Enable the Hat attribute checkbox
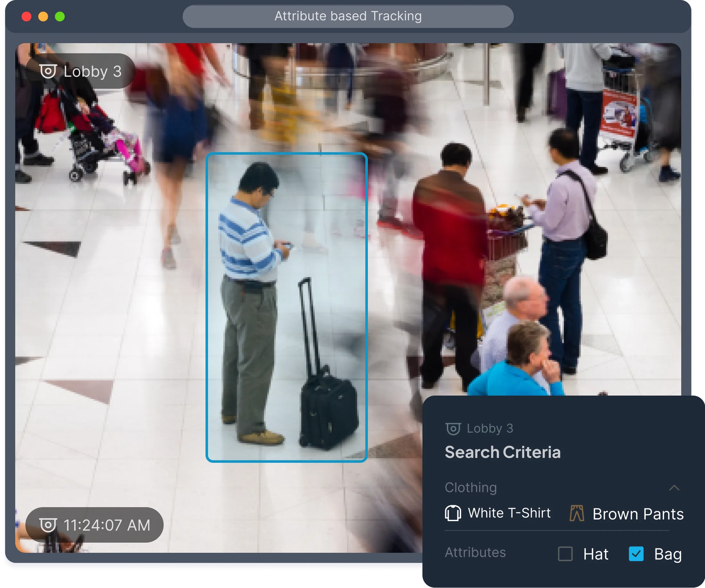 pos(565,554)
